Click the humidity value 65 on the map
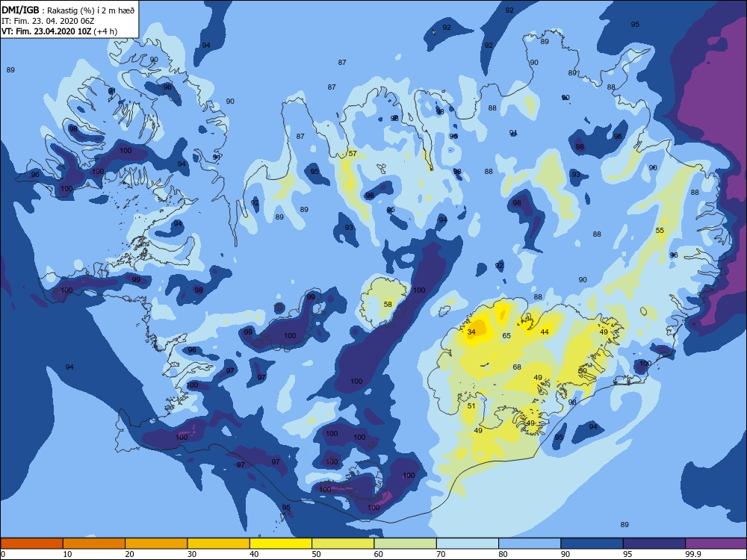This screenshot has width=747, height=560. 506,336
